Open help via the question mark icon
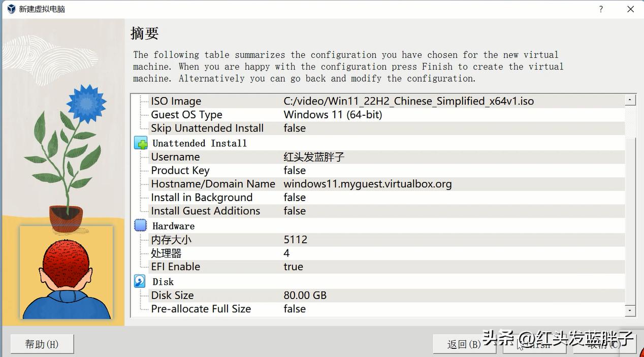Screen dimensions: 644x357 point(600,9)
